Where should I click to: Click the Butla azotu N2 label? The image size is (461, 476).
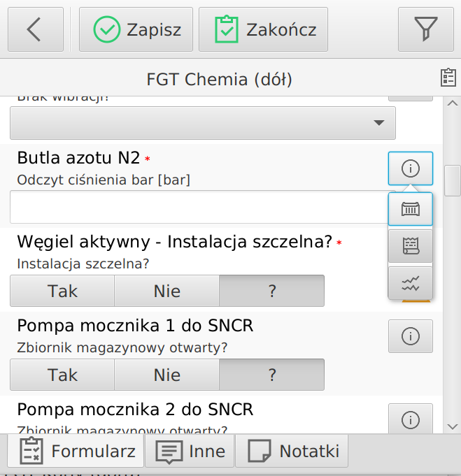point(78,158)
